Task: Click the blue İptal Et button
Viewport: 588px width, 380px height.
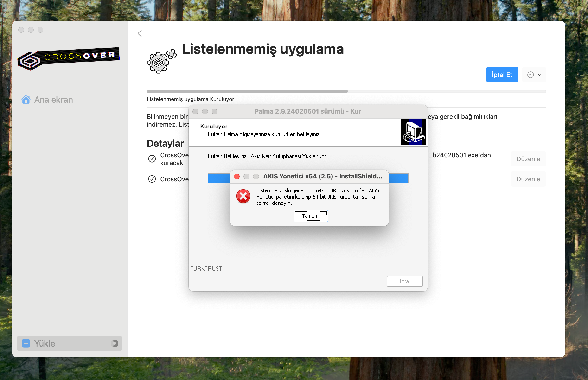Action: click(502, 75)
